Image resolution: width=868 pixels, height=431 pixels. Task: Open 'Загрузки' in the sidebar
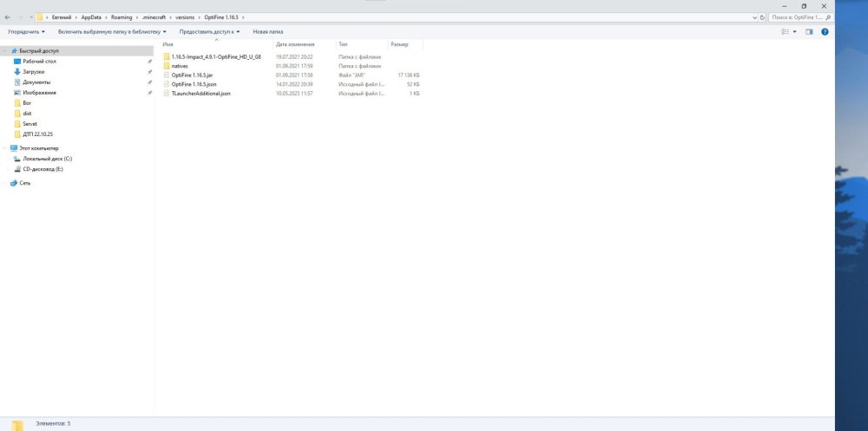point(34,72)
